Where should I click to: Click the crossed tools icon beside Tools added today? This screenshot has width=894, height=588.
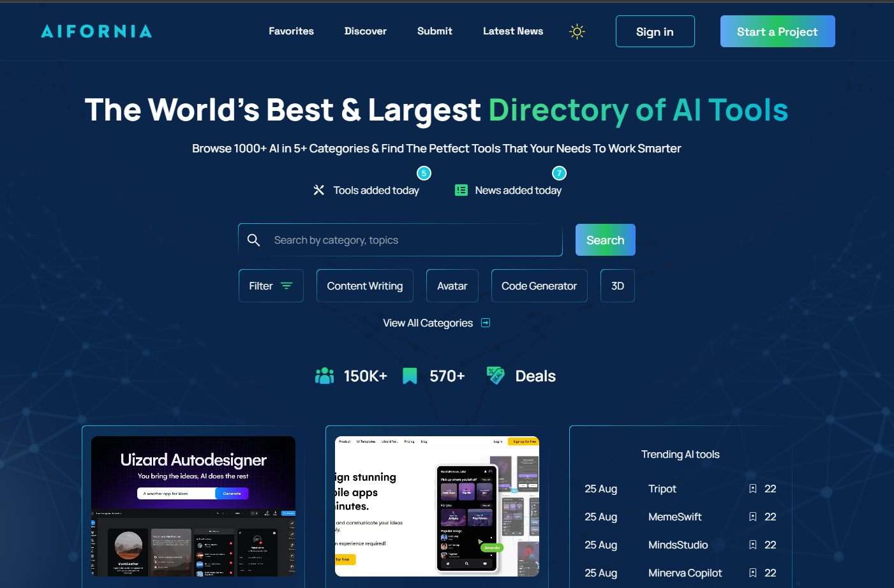(x=319, y=190)
